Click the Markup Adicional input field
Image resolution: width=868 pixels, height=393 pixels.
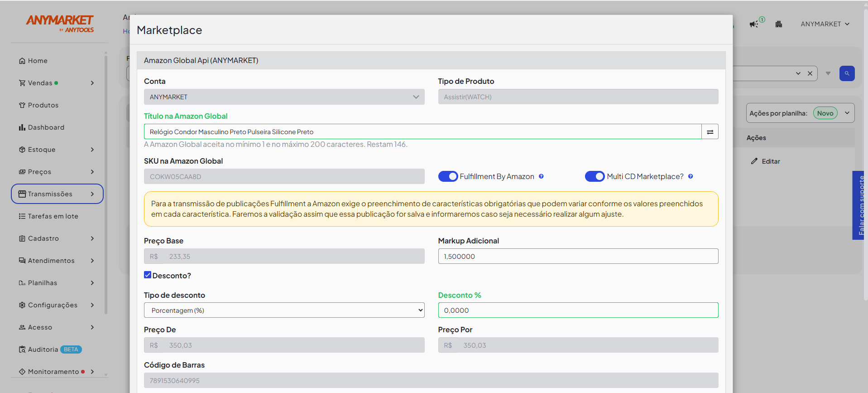point(578,256)
